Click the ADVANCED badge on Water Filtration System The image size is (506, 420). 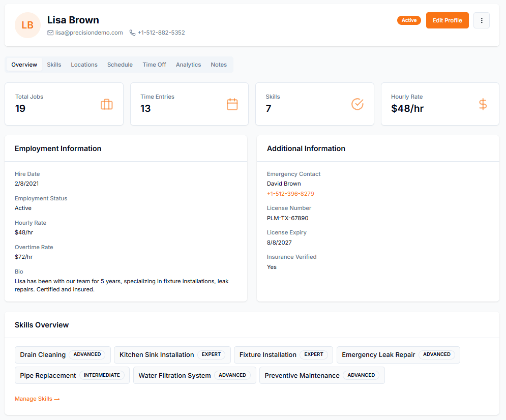tap(232, 375)
